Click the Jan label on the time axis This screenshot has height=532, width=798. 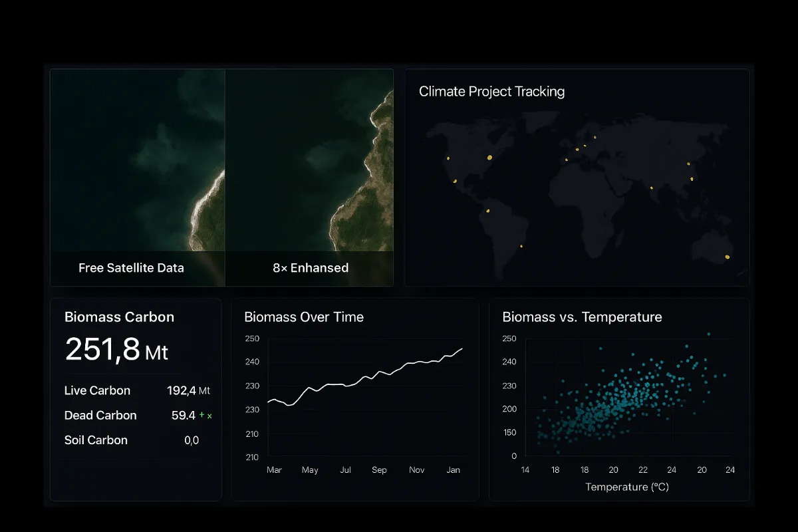[x=453, y=470]
